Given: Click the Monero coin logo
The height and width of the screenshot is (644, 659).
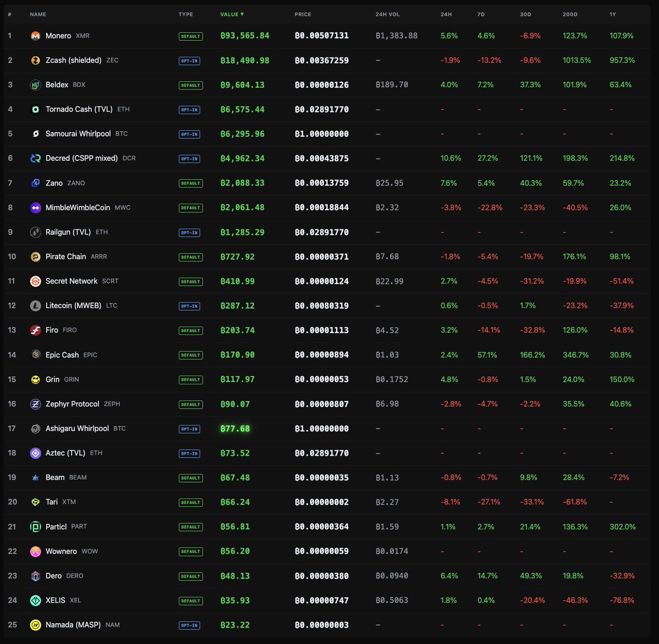Looking at the screenshot, I should 35,36.
